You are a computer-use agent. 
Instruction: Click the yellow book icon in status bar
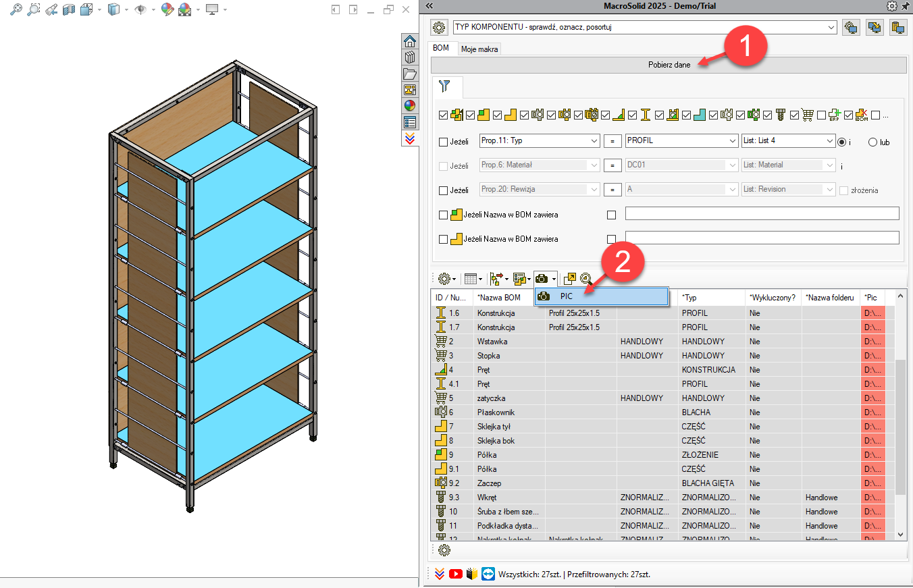pos(472,574)
